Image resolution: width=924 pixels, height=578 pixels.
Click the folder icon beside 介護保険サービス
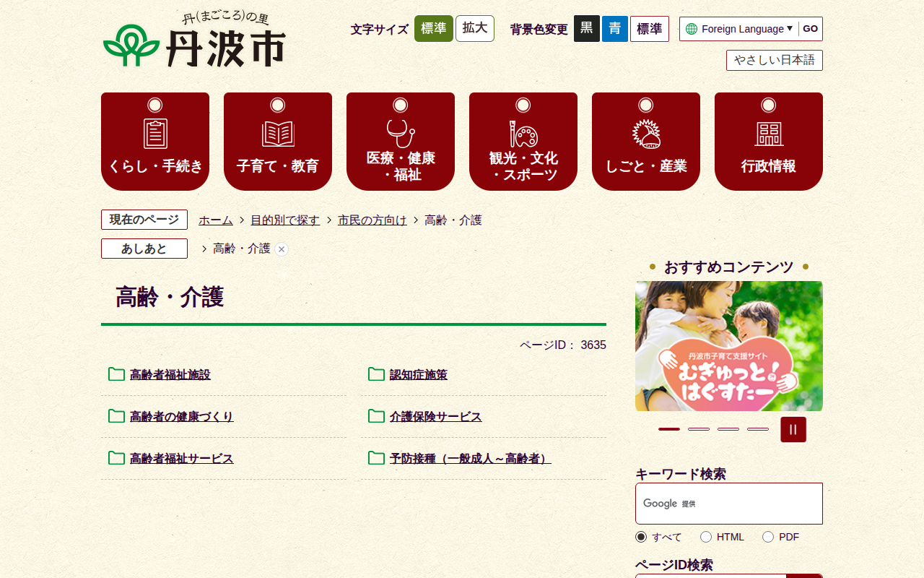pos(376,416)
